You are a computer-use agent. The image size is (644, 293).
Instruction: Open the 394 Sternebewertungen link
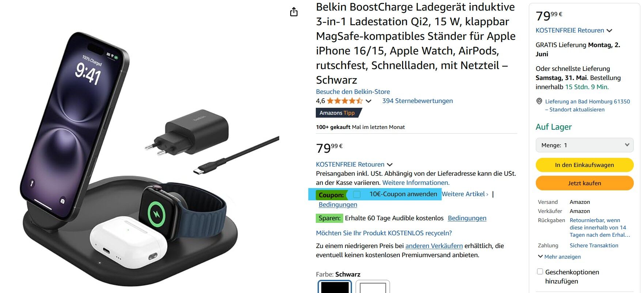417,101
